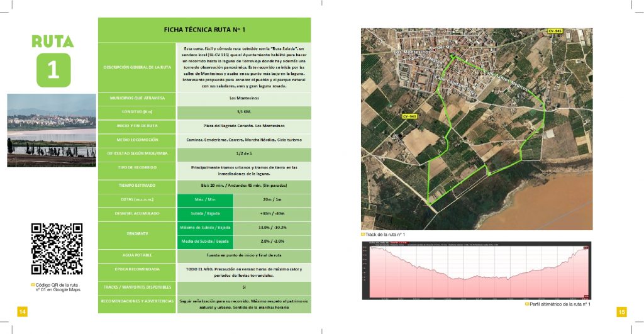This screenshot has width=644, height=334.
Task: Click 'TIPO DE RECORRIDO' label
Action: click(x=137, y=167)
